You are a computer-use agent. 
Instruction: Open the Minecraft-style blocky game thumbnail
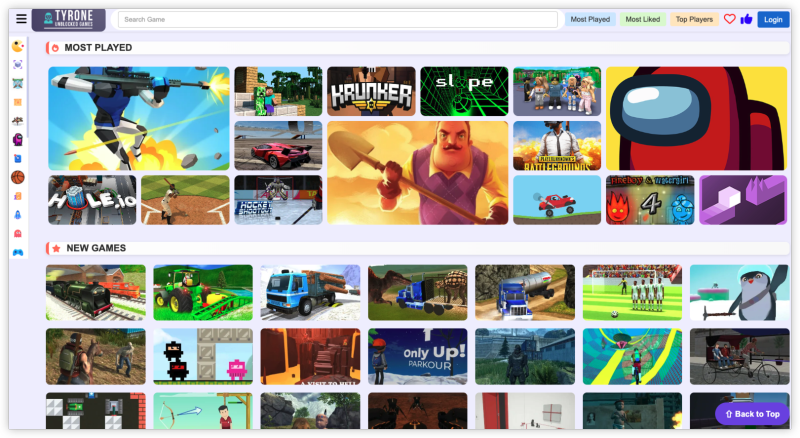click(x=278, y=91)
